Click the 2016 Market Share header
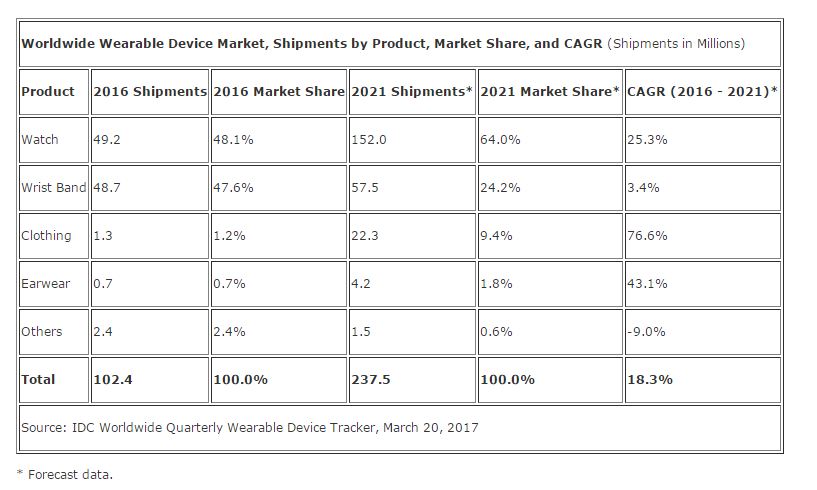The image size is (817, 490). pyautogui.click(x=278, y=91)
